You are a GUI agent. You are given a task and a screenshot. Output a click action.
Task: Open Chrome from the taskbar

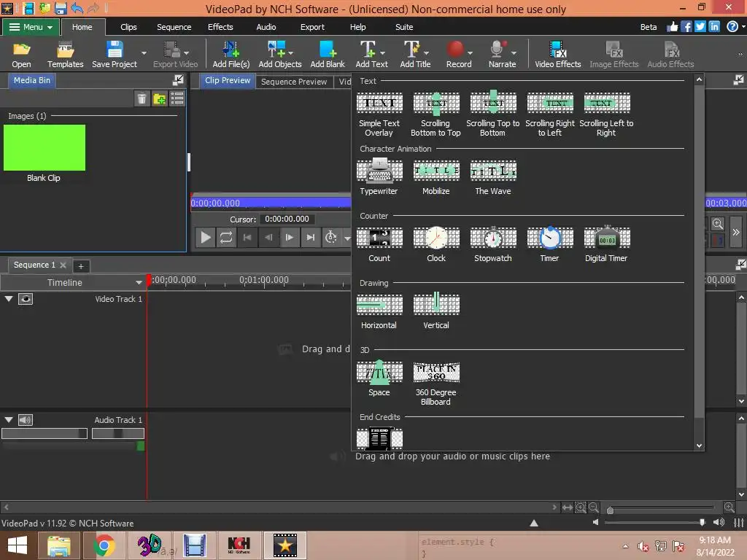coord(104,545)
